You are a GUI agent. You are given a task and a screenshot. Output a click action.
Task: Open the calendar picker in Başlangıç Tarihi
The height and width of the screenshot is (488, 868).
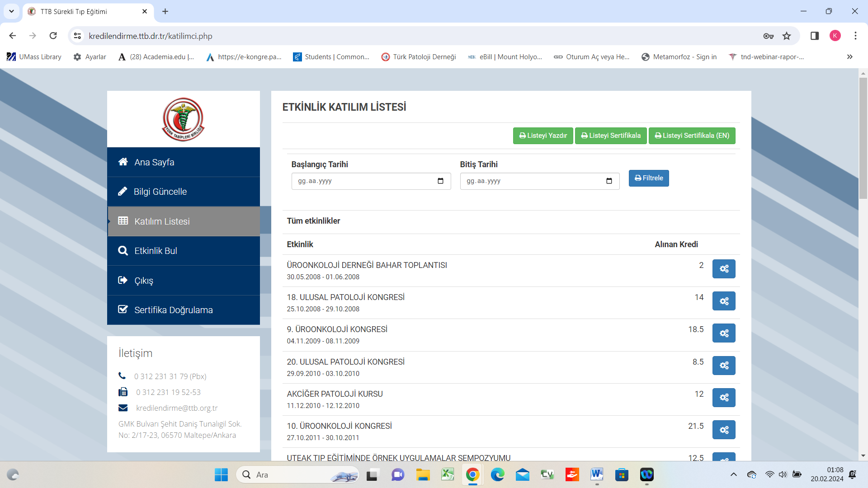pos(440,181)
